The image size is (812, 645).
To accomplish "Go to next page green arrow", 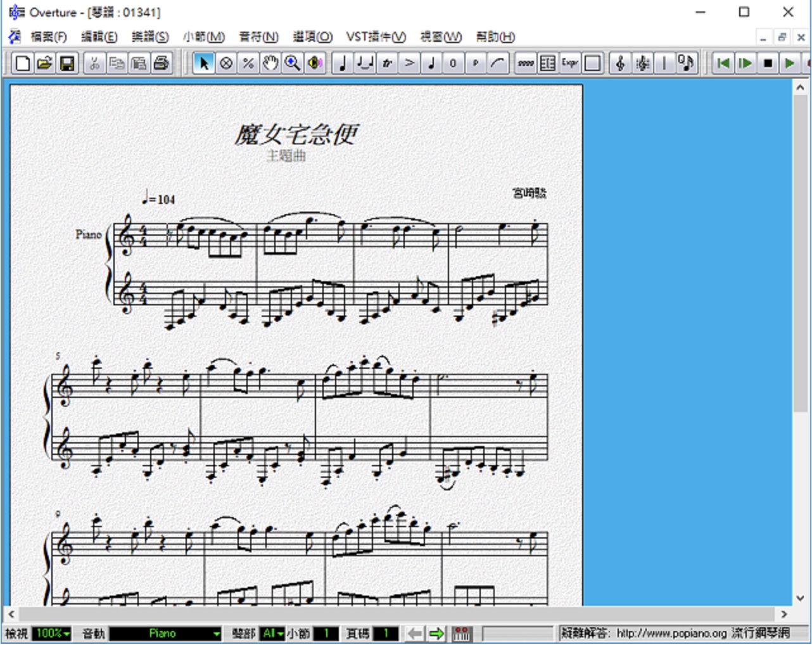I will click(436, 633).
